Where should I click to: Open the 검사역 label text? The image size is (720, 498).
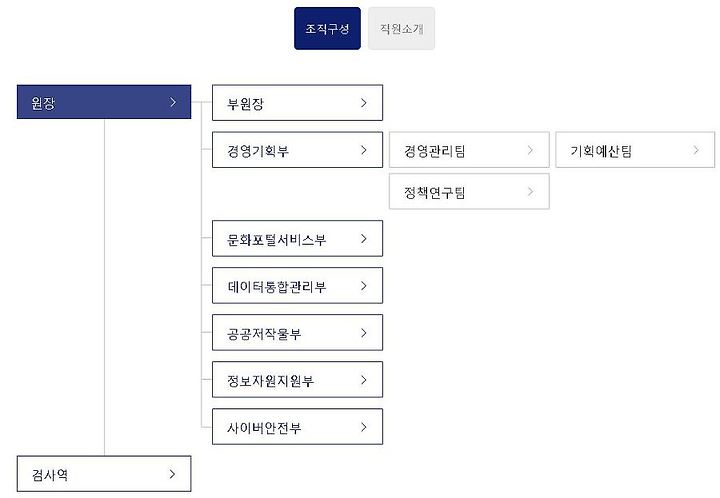pyautogui.click(x=50, y=475)
